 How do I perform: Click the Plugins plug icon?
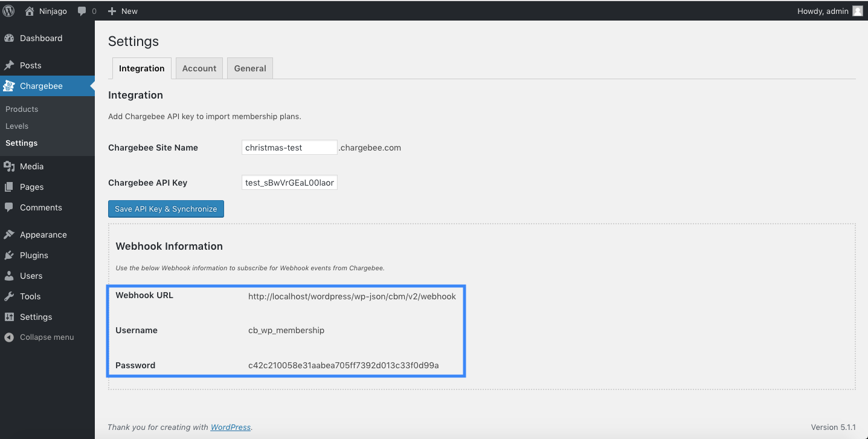click(9, 255)
